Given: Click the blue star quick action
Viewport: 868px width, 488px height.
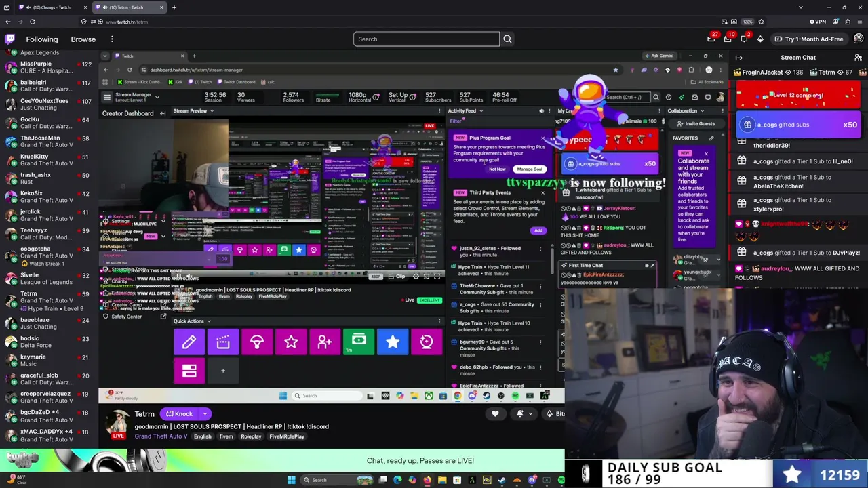Looking at the screenshot, I should click(x=393, y=342).
